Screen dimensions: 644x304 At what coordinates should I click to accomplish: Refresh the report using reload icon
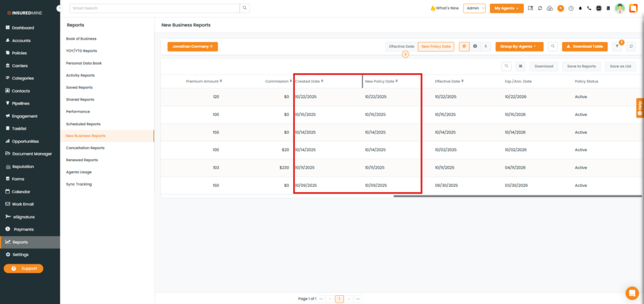631,47
